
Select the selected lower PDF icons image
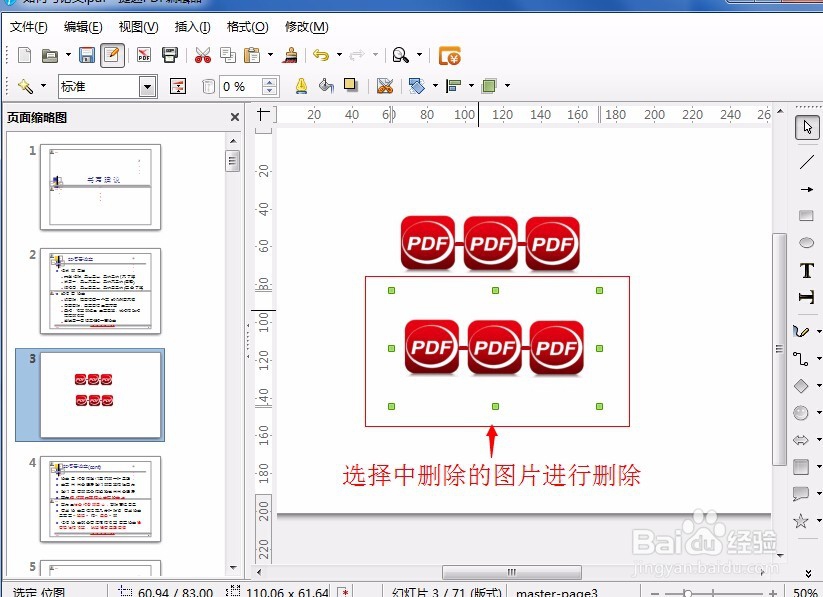[x=494, y=348]
